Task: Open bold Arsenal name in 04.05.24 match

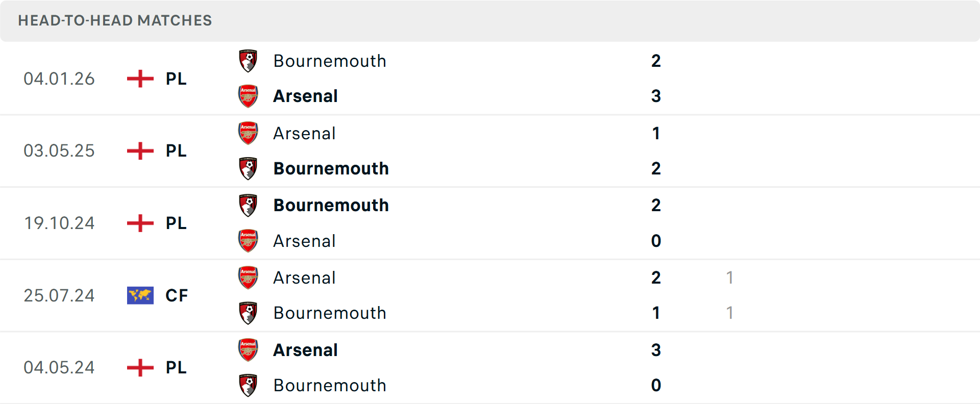Action: (305, 350)
